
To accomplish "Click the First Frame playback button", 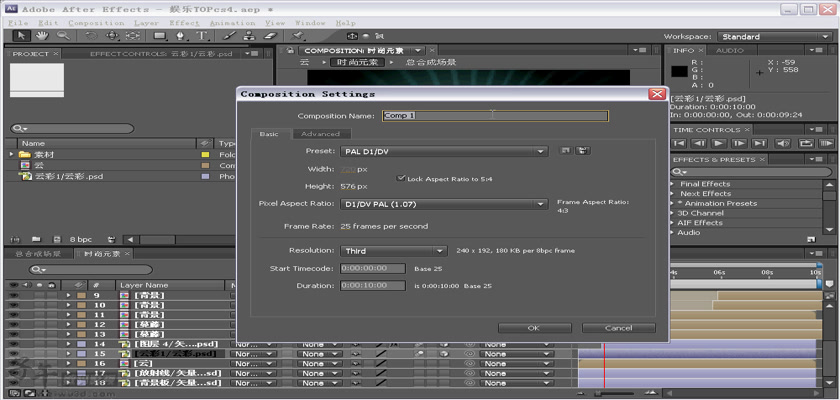I will coord(679,143).
